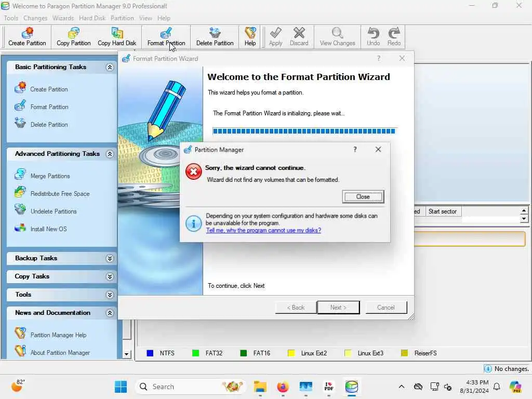Open Firefox from the taskbar
The width and height of the screenshot is (532, 399).
(x=283, y=387)
